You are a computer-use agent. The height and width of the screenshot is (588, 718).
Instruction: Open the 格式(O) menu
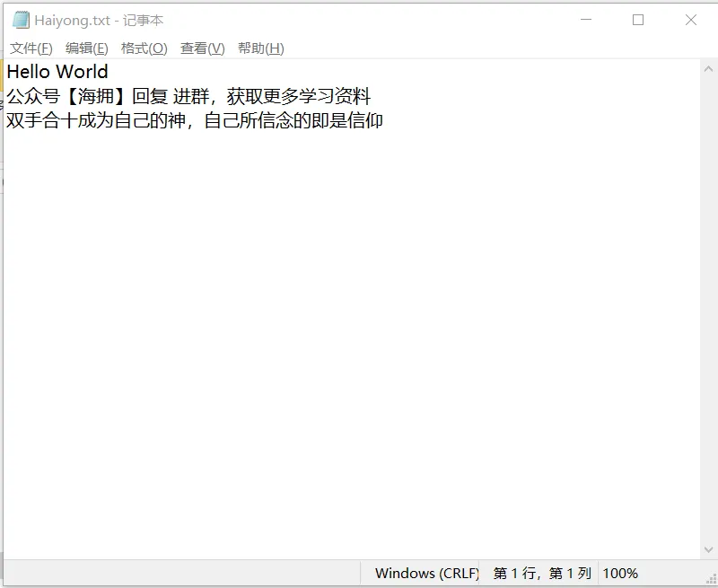(x=144, y=48)
